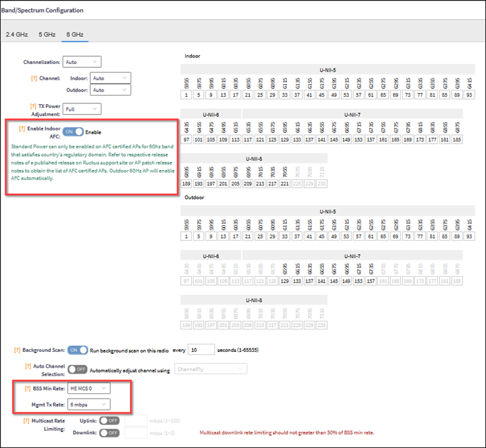Image resolution: width=486 pixels, height=448 pixels.
Task: Select Indoor channel 185
Action: 457,139
